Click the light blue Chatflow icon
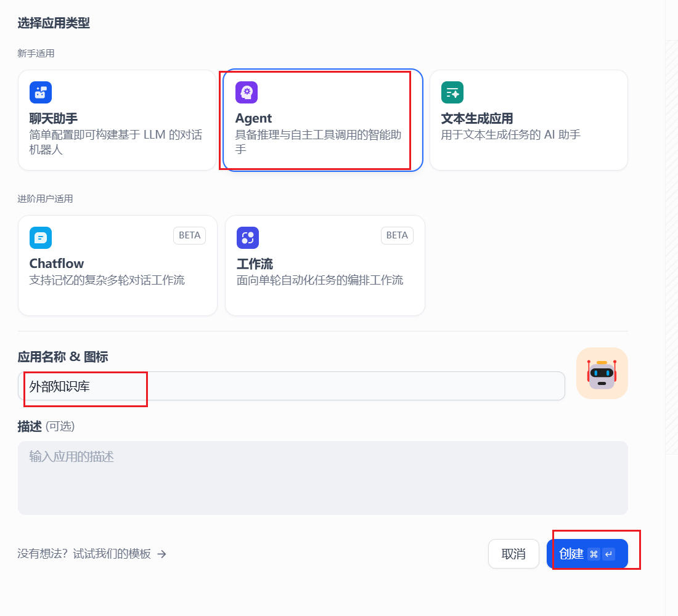 41,238
